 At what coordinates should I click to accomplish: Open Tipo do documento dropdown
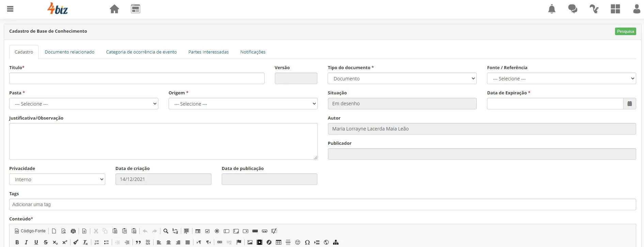402,78
